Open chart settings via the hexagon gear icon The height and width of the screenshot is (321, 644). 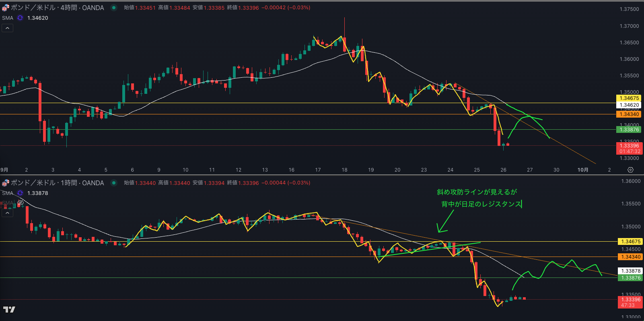click(x=630, y=170)
